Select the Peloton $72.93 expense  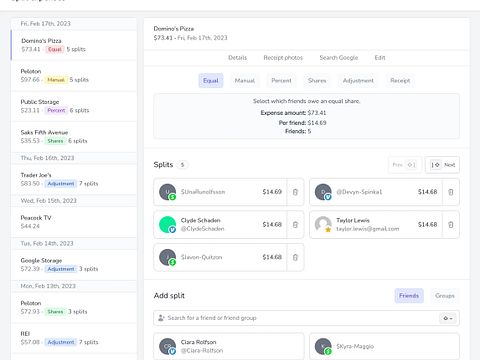[x=74, y=307]
